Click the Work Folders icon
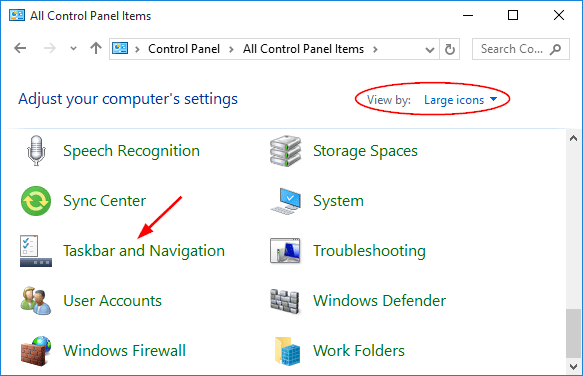Screen dimensions: 583x376 [x=287, y=351]
